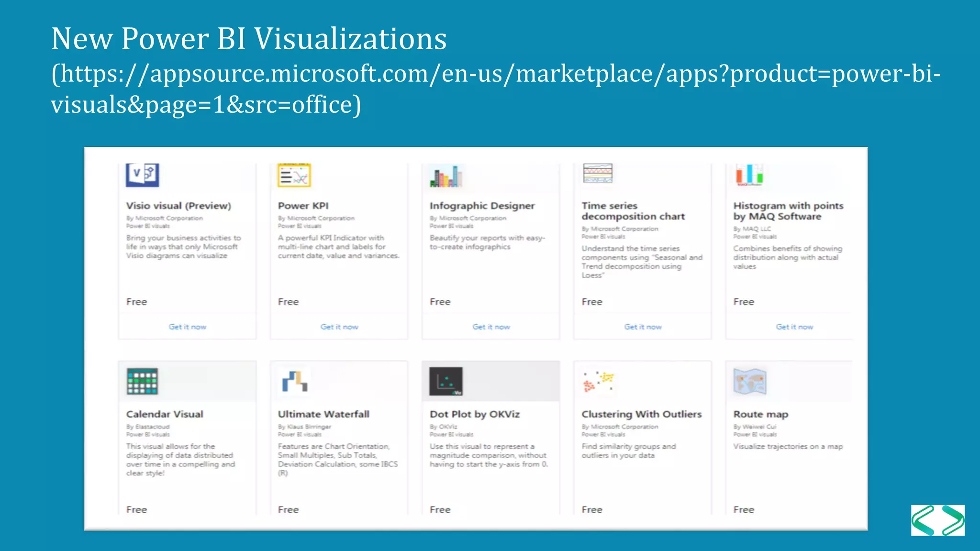Open the Ultimate Waterfall title
The width and height of the screenshot is (980, 551).
click(323, 414)
